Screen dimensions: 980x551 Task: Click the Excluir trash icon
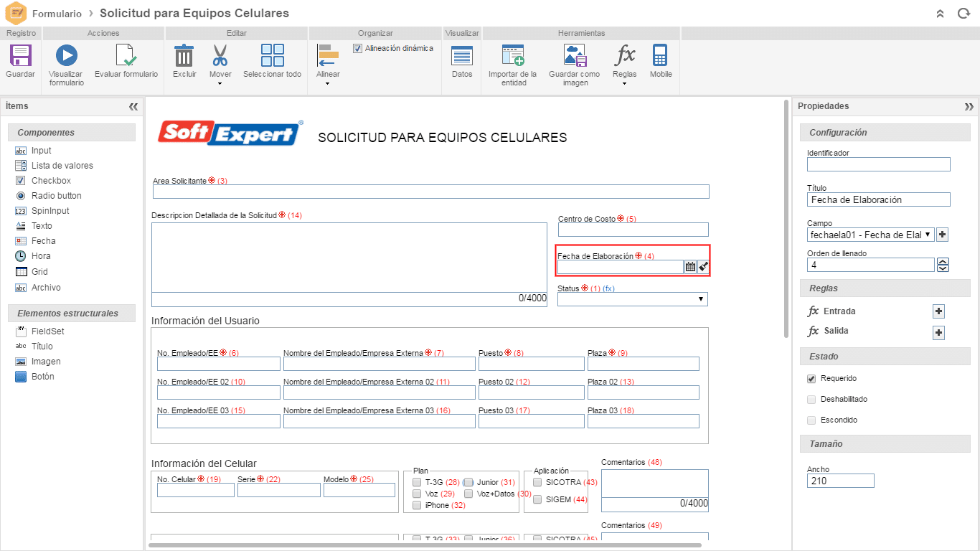184,56
